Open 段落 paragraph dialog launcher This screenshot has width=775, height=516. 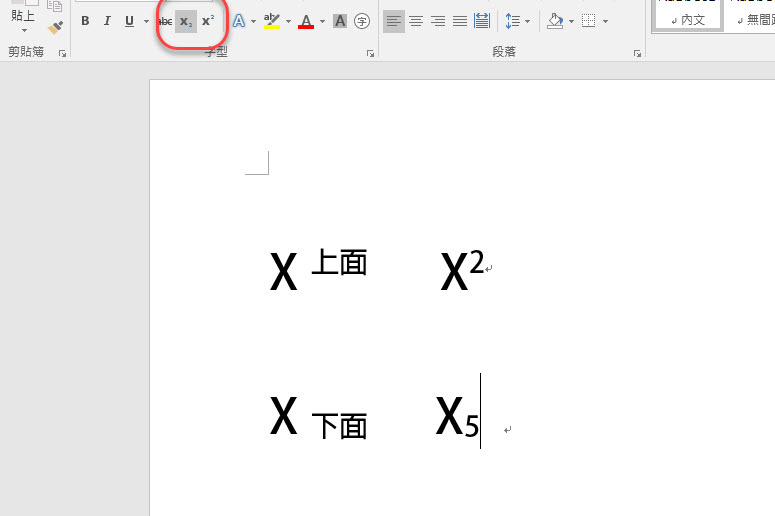tap(637, 53)
